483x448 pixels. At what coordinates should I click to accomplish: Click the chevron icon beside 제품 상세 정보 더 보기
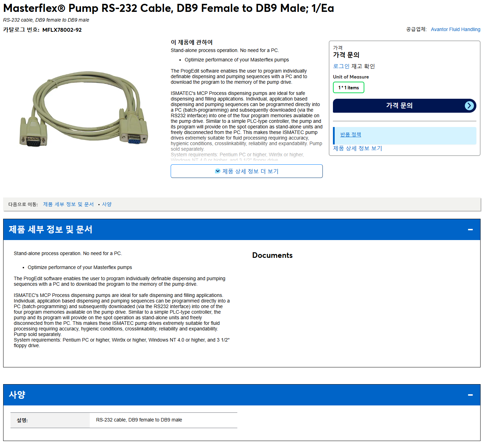(x=218, y=171)
